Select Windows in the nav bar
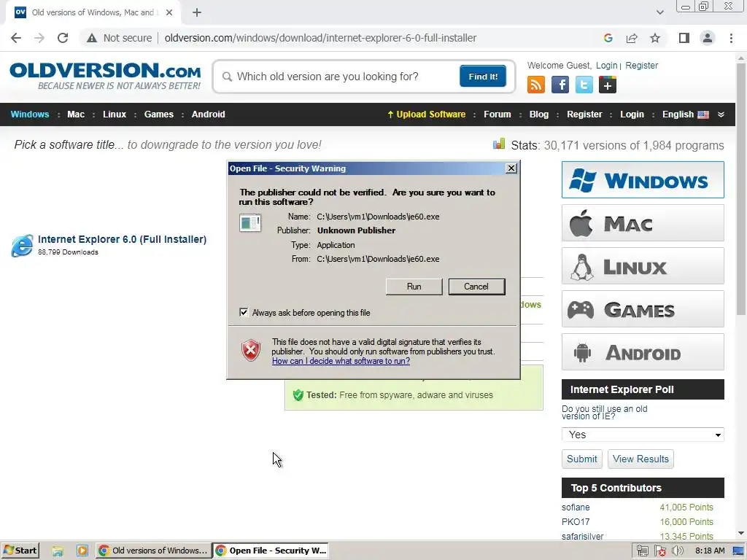The image size is (747, 560). tap(29, 114)
